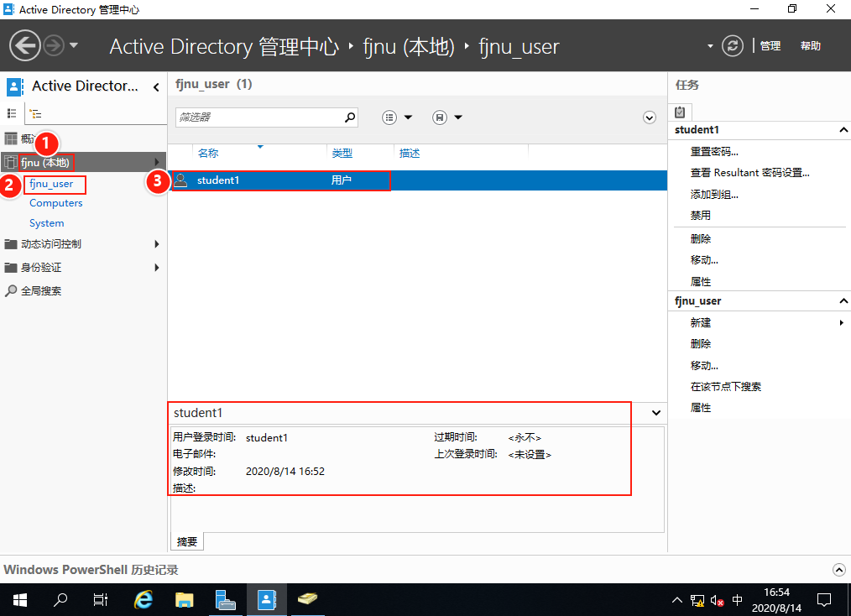The width and height of the screenshot is (851, 616).
Task: Switch to list view in navigation pane
Action: click(x=12, y=113)
